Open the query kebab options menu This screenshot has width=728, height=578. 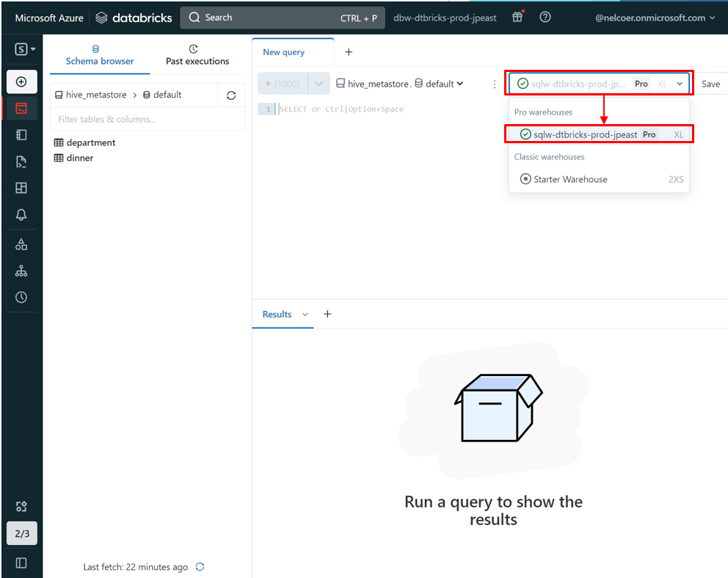pyautogui.click(x=495, y=84)
